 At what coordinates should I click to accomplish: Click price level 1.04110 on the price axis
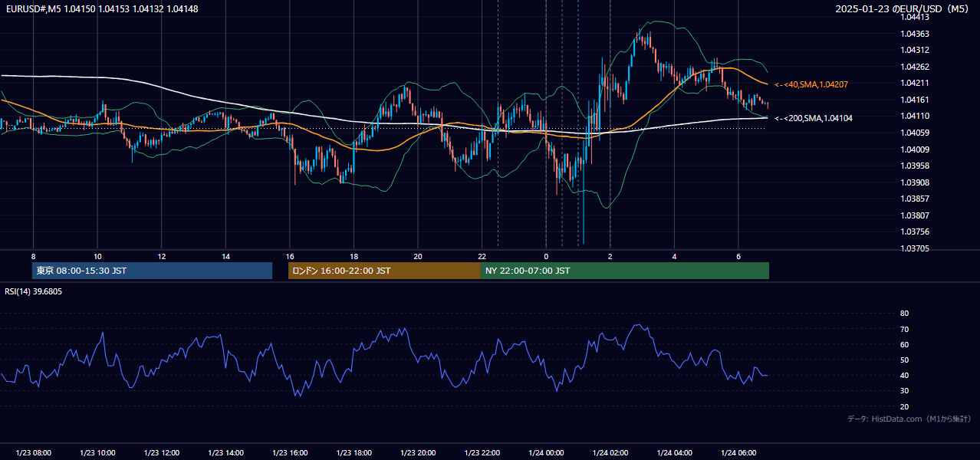[914, 116]
